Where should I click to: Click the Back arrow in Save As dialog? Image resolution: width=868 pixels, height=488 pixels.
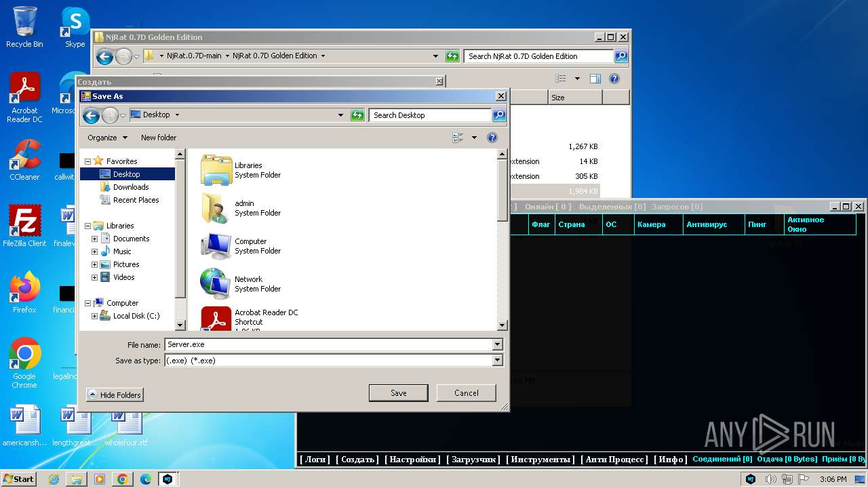91,116
